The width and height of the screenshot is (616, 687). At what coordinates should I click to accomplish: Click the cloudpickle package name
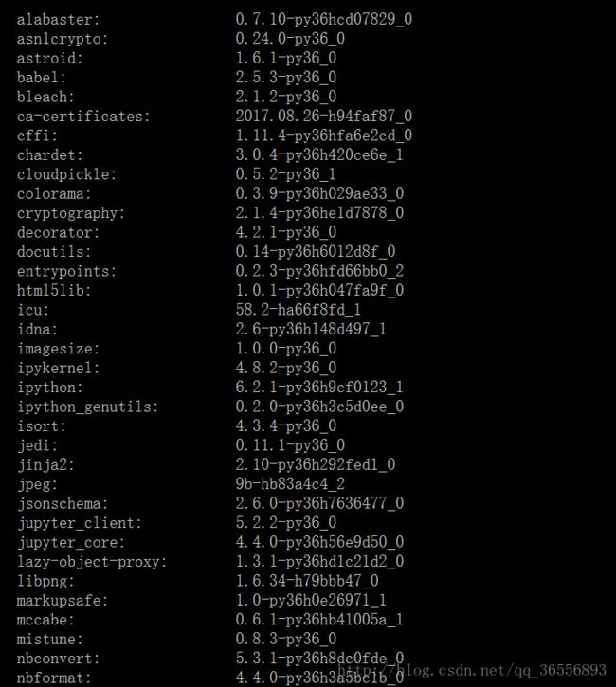coord(66,174)
